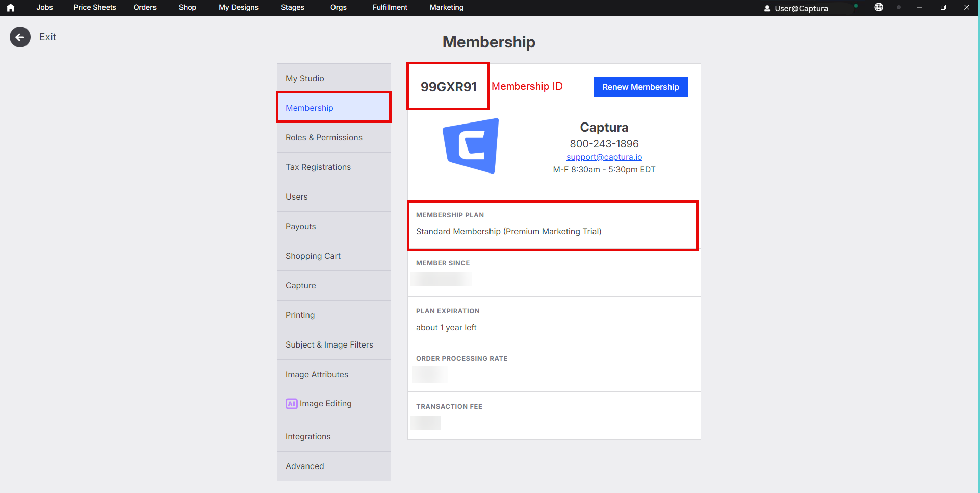Viewport: 980px width, 493px height.
Task: Open the Jobs menu
Action: coord(44,7)
